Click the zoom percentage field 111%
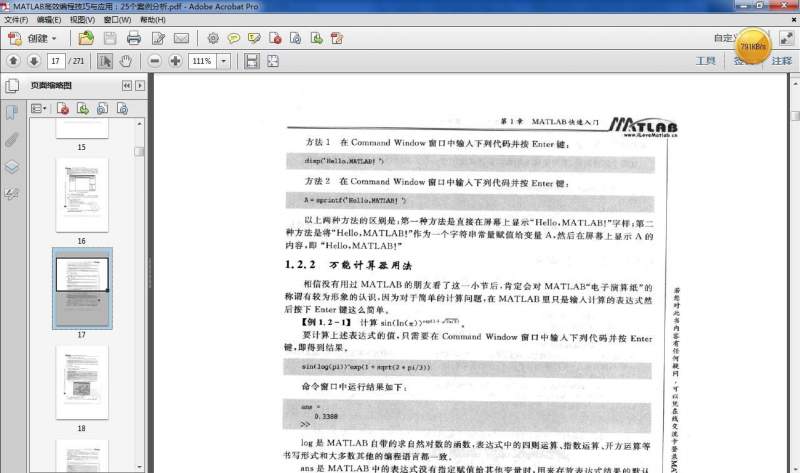The image size is (800, 473). tap(203, 61)
